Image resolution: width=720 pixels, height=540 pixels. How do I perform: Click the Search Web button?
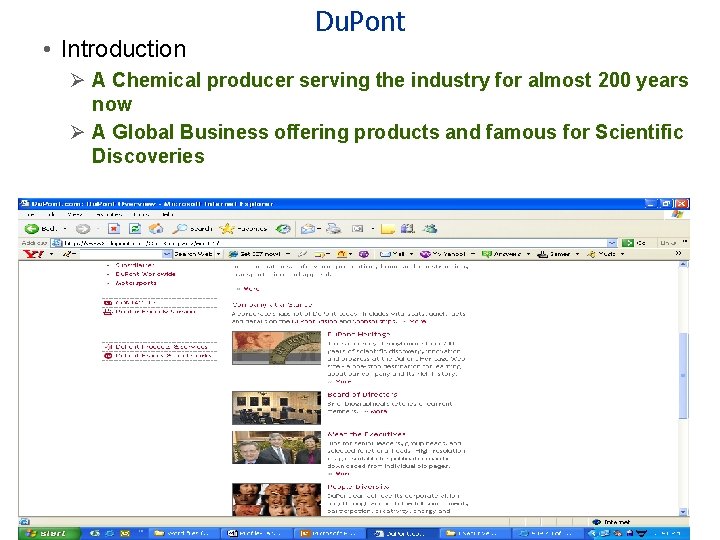click(193, 253)
